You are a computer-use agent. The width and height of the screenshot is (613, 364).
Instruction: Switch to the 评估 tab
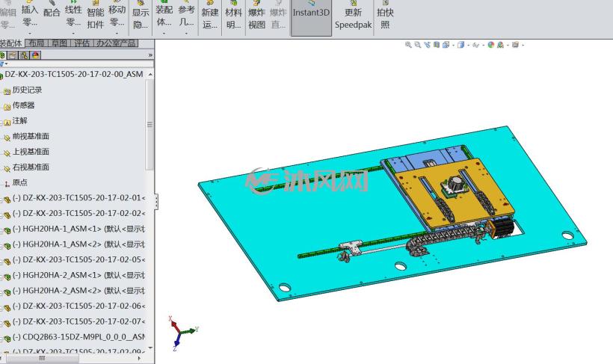pyautogui.click(x=81, y=43)
